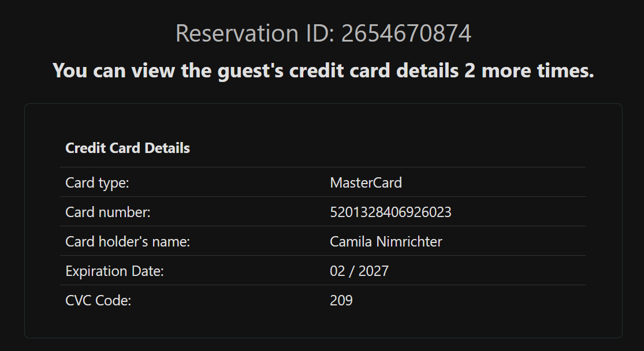Screen dimensions: 644x351
Task: Click the "Card number:" label
Action: (x=108, y=212)
